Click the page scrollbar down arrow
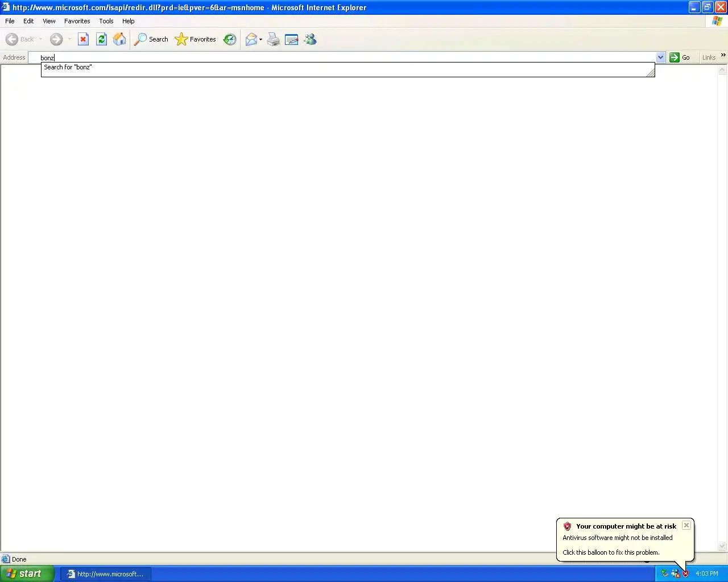The height and width of the screenshot is (582, 728). [x=722, y=546]
